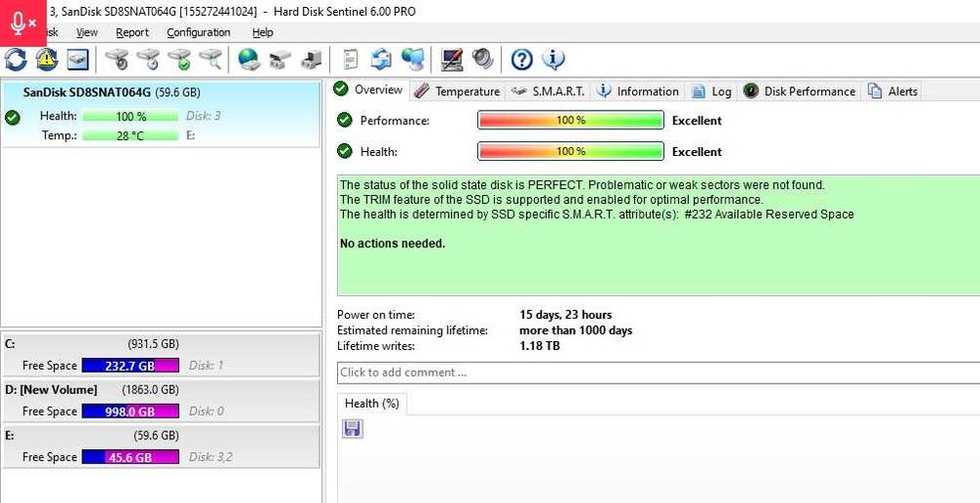Open the Configuration menu
980x503 pixels.
(x=198, y=32)
